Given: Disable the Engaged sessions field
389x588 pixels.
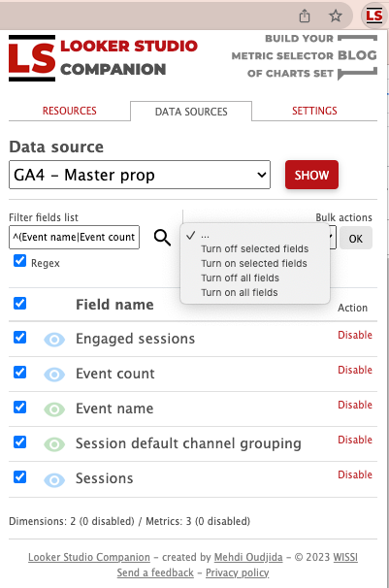Looking at the screenshot, I should pyautogui.click(x=355, y=335).
